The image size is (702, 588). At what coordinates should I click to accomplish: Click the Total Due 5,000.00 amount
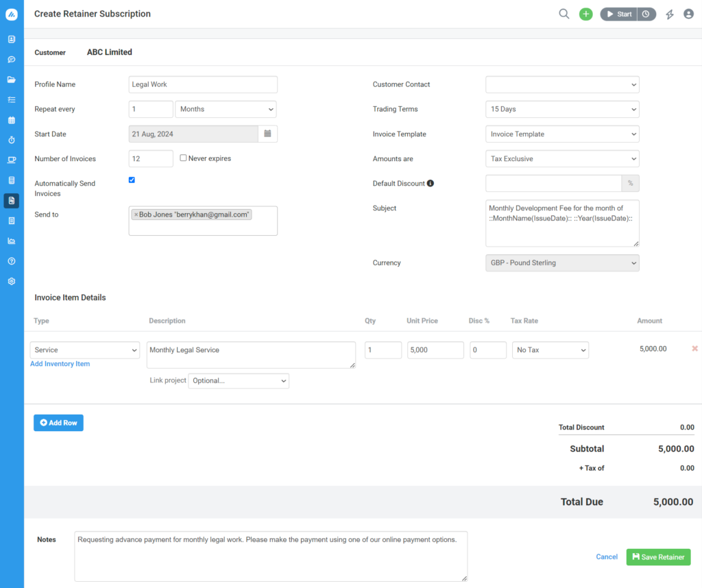pyautogui.click(x=673, y=502)
